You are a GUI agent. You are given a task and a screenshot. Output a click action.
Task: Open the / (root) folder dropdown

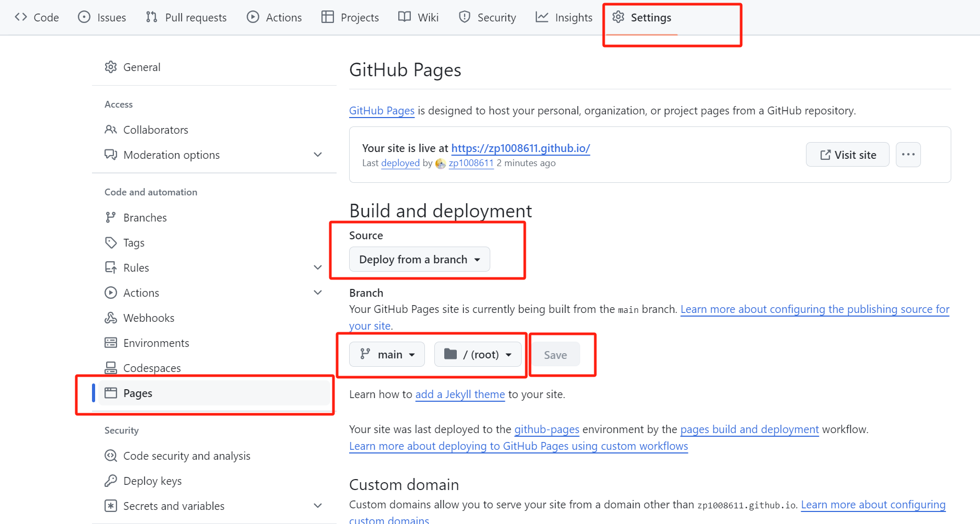(x=478, y=354)
